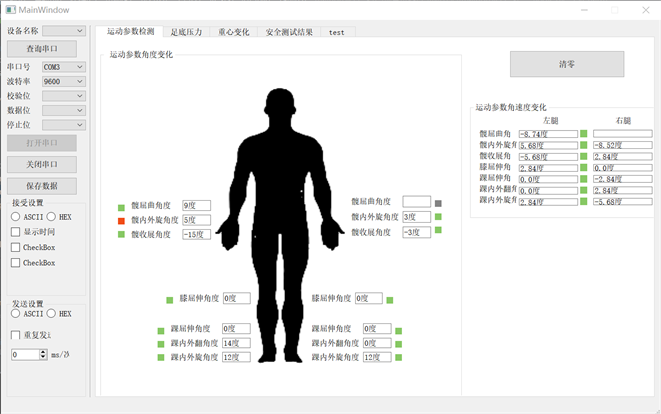
Task: Click the green left 髋屈曲角度 indicator square
Action: [x=121, y=206]
